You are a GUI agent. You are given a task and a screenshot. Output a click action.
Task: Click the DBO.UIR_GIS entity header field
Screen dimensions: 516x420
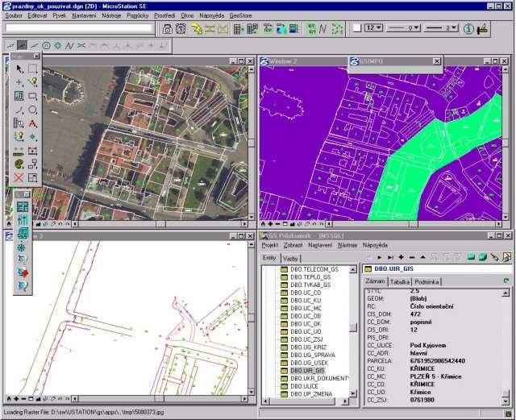click(437, 269)
